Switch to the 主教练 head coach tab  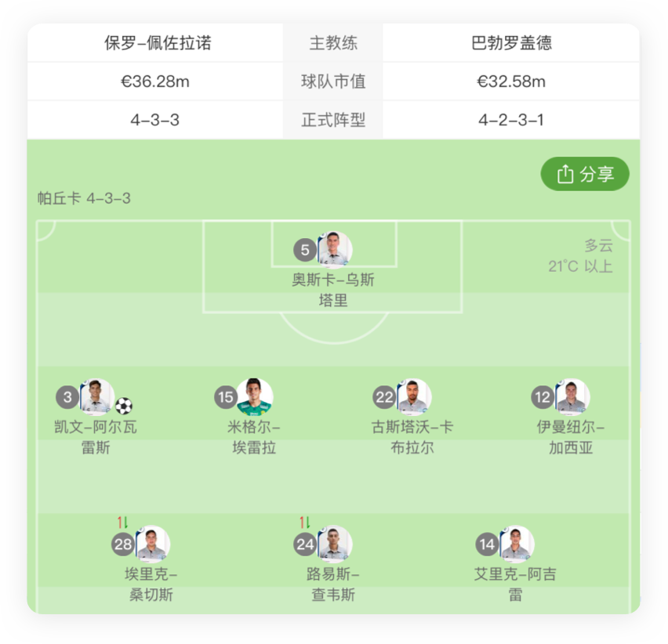click(333, 43)
